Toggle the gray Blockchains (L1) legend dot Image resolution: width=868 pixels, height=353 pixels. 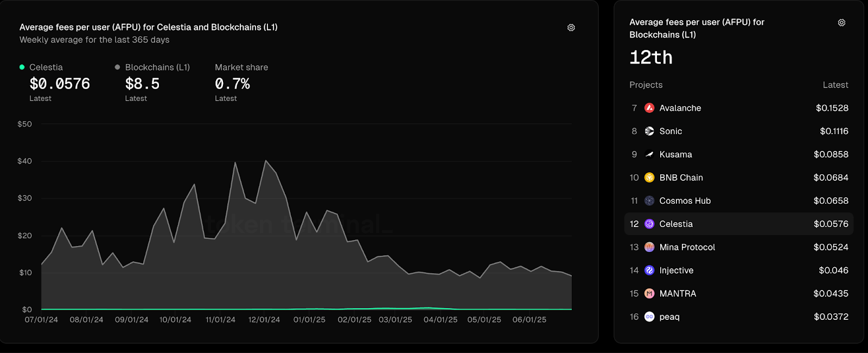(117, 67)
